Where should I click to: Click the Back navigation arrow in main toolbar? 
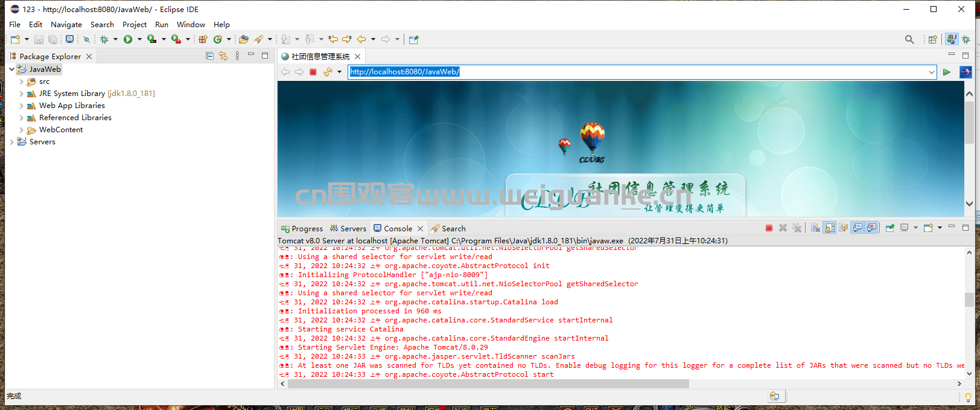click(x=361, y=39)
